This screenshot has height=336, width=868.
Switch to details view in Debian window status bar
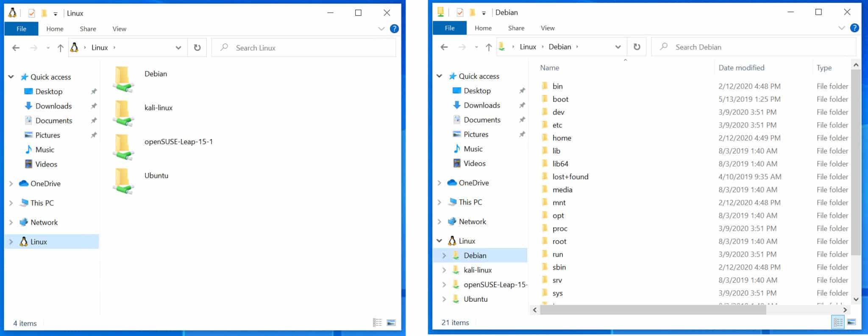tap(838, 322)
